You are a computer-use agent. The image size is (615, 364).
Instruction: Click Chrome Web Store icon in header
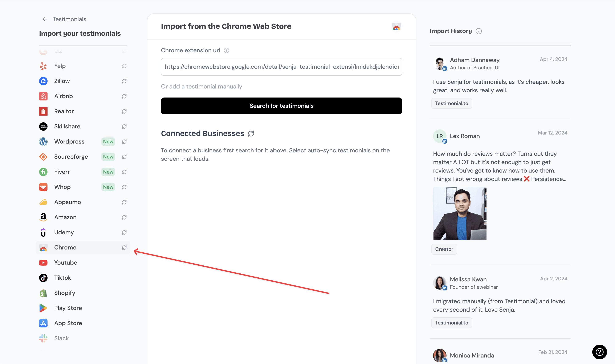click(396, 27)
